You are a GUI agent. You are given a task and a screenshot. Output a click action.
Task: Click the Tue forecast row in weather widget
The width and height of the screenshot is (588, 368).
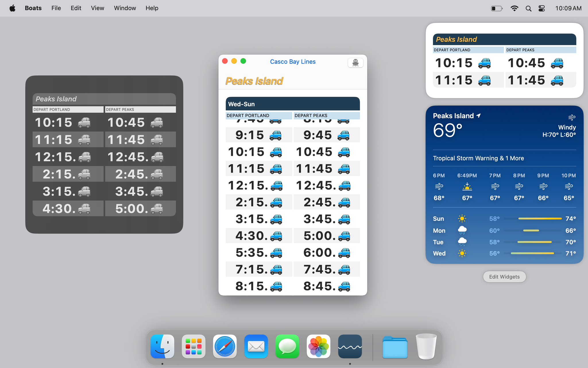[504, 242]
